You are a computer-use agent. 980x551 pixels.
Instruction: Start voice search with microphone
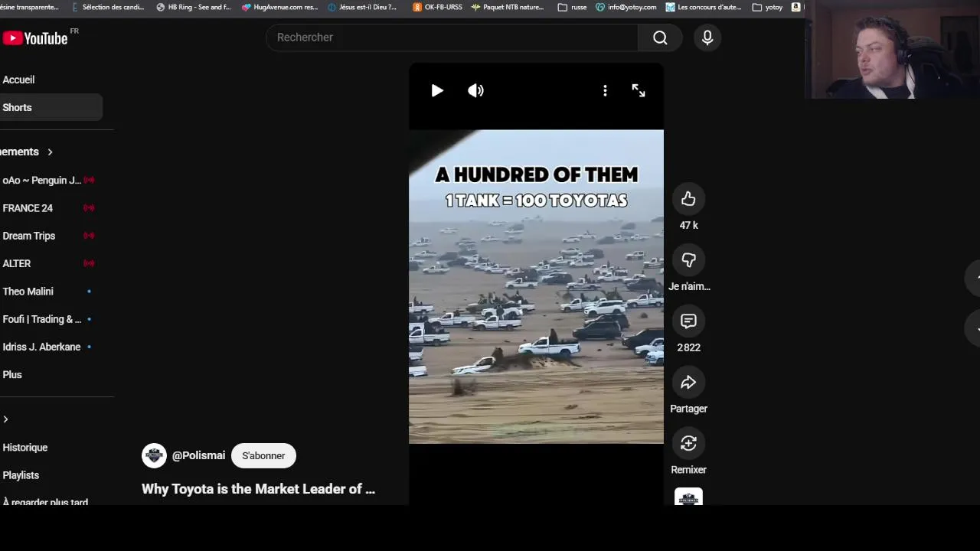pyautogui.click(x=707, y=37)
